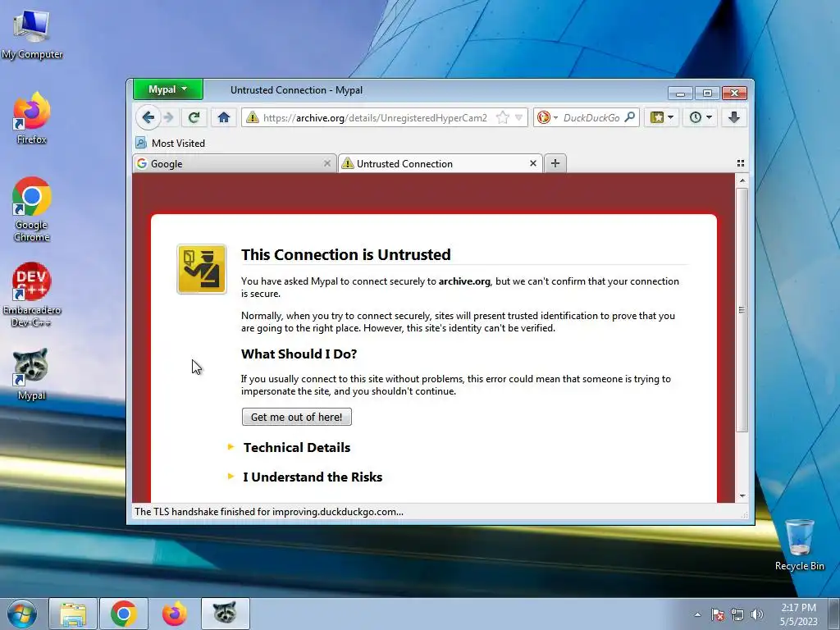Click the search magnifier icon
The width and height of the screenshot is (840, 630).
click(x=630, y=116)
